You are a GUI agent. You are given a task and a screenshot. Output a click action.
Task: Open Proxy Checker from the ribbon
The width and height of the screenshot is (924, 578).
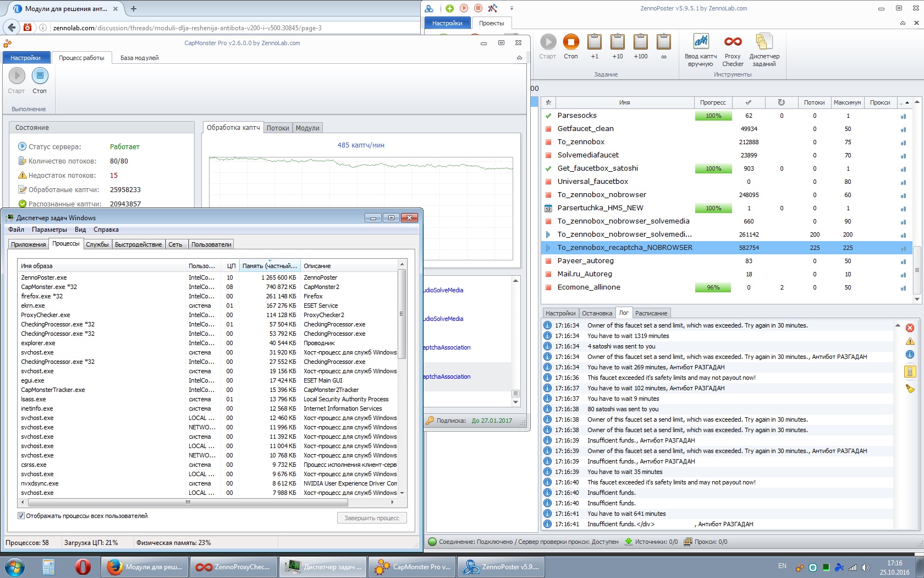[733, 50]
